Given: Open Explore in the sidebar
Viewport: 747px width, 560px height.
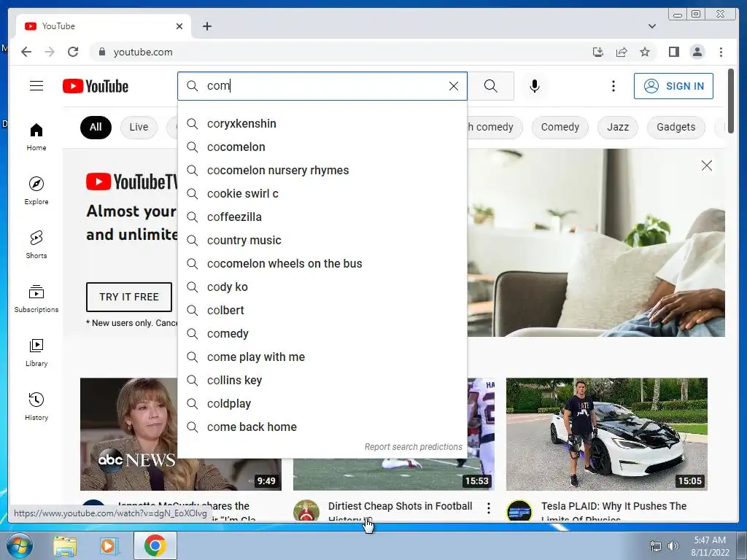Looking at the screenshot, I should pyautogui.click(x=36, y=191).
